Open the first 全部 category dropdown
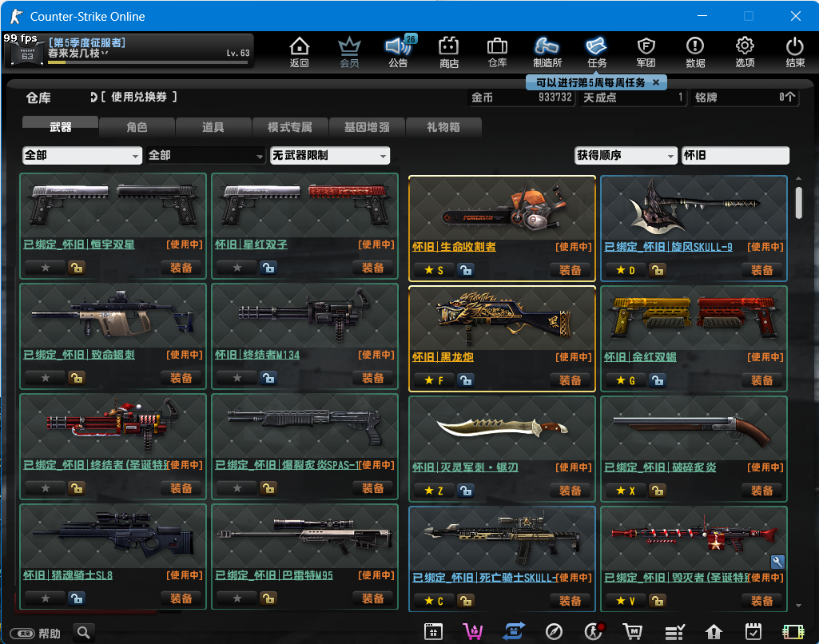819x644 pixels. (82, 155)
